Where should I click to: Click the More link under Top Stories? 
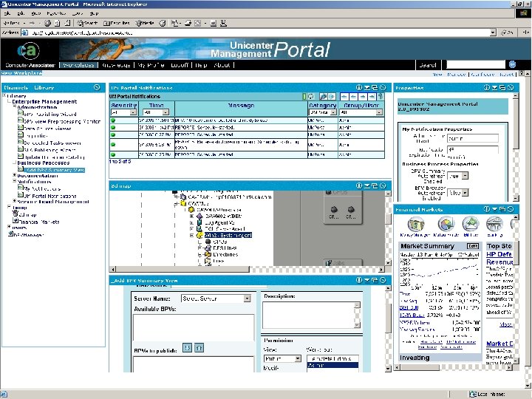pos(505,324)
